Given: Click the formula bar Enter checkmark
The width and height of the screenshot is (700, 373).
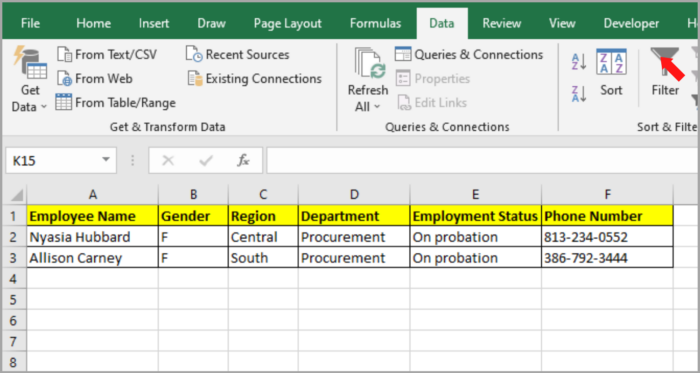Looking at the screenshot, I should click(206, 160).
